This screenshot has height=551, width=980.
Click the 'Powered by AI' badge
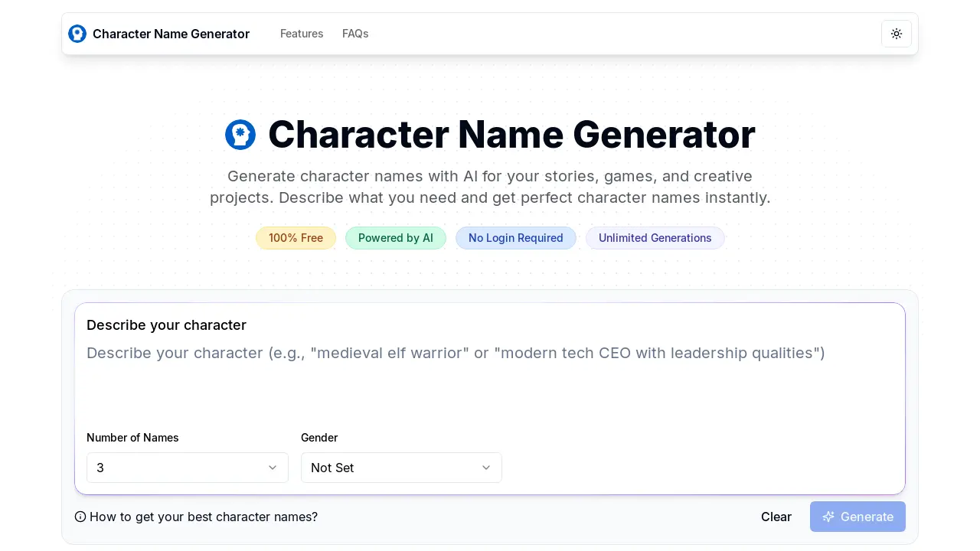(x=396, y=238)
